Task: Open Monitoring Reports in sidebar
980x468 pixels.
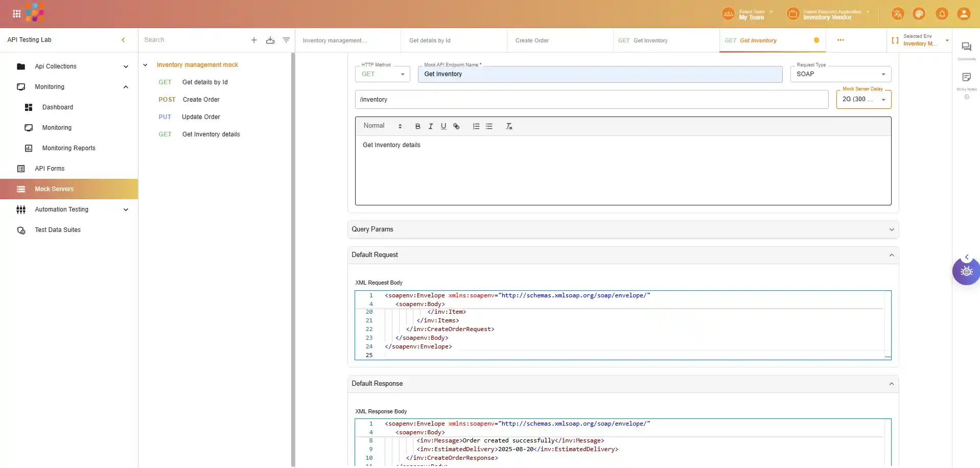Action: (x=68, y=148)
